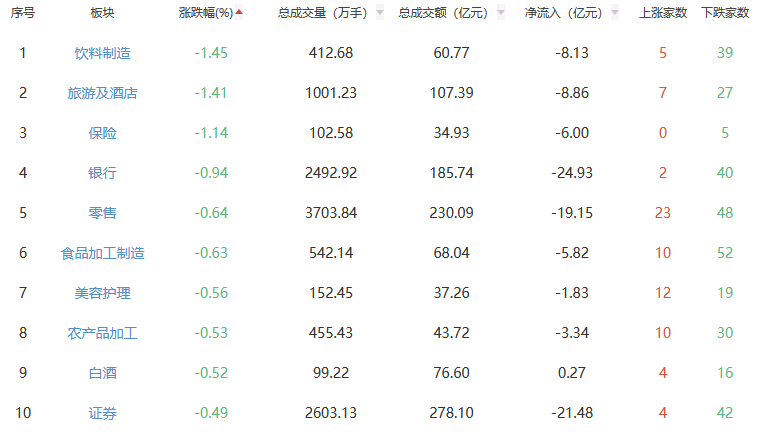The height and width of the screenshot is (432, 762).
Task: Open the 食品加工制造 sector link
Action: coord(102,252)
